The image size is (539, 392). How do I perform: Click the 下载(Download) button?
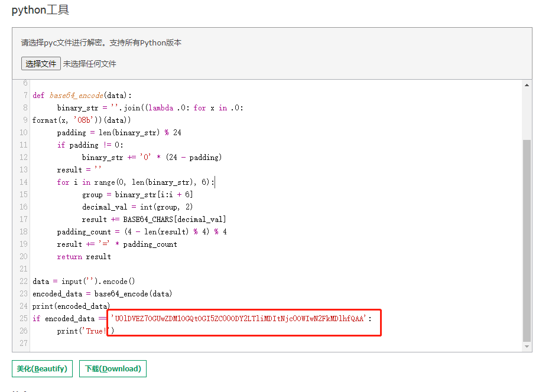[113, 369]
